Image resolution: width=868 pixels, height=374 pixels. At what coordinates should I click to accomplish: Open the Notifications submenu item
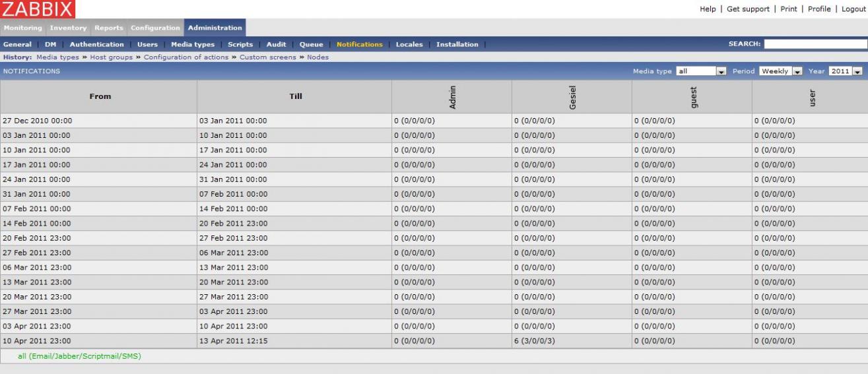coord(359,44)
